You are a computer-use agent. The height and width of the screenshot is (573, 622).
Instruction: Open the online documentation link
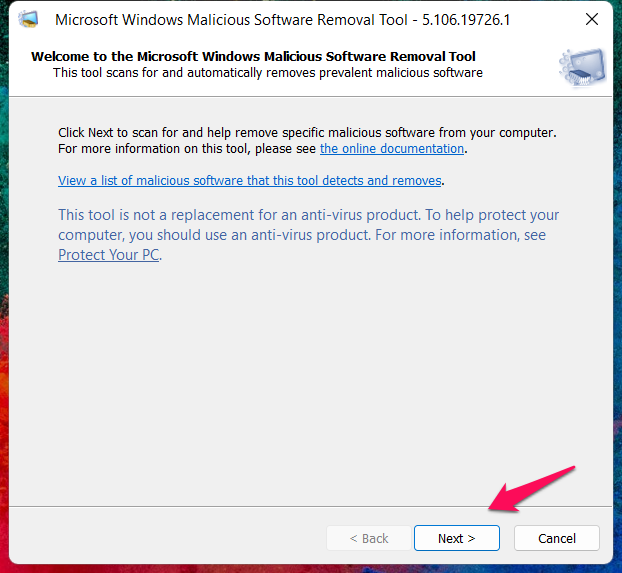pos(392,148)
